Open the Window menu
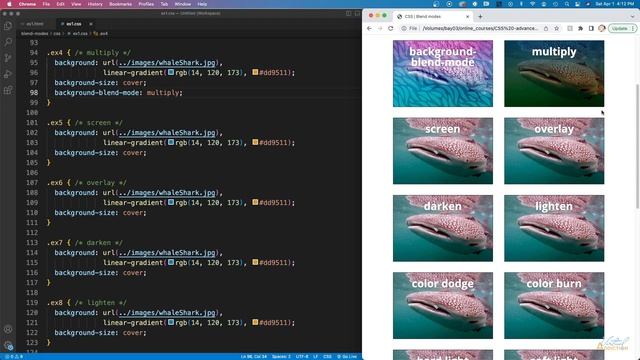This screenshot has width=640, height=360. [x=182, y=4]
